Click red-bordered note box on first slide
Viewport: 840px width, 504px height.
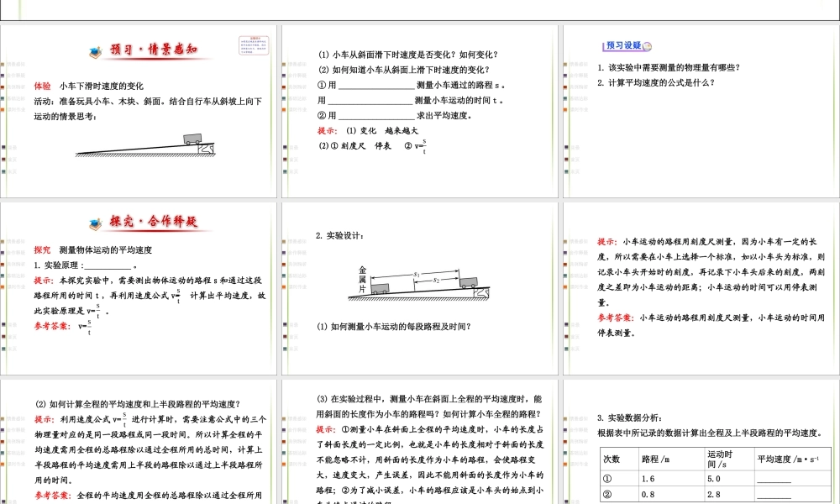255,44
